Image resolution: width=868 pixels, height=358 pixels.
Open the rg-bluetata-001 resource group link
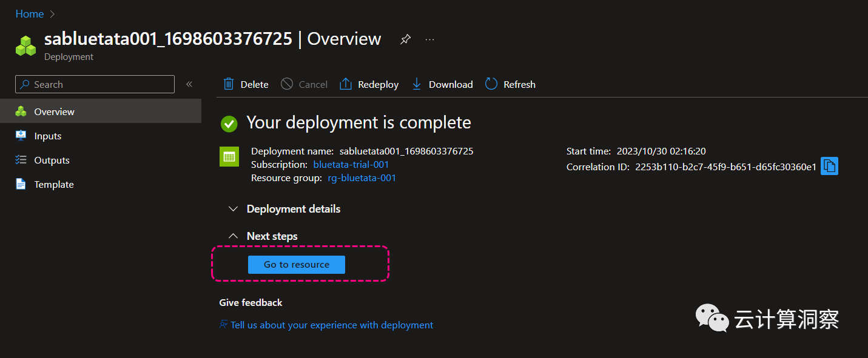[362, 178]
